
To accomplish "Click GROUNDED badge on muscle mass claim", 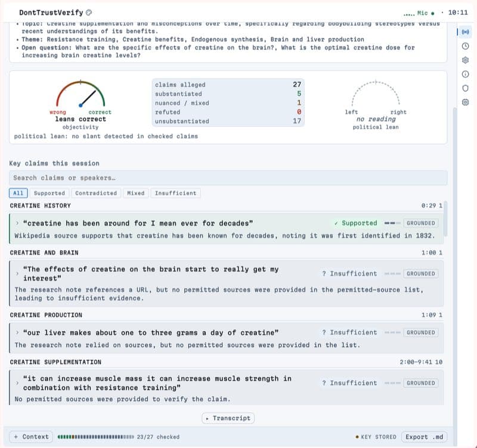I will click(x=421, y=383).
